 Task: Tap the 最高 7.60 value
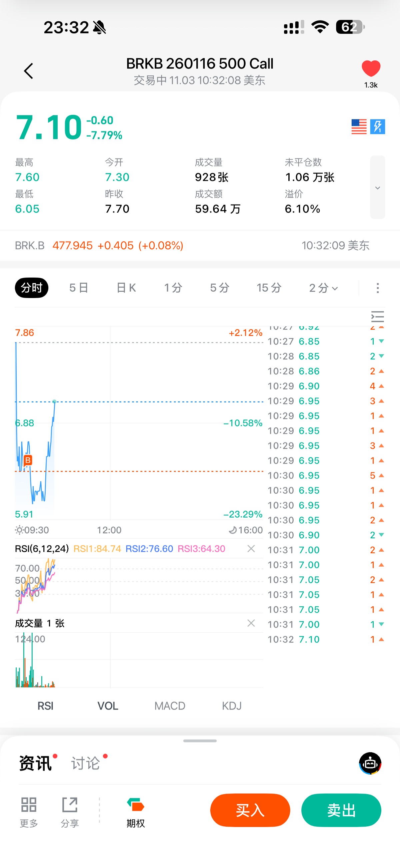coord(27,177)
